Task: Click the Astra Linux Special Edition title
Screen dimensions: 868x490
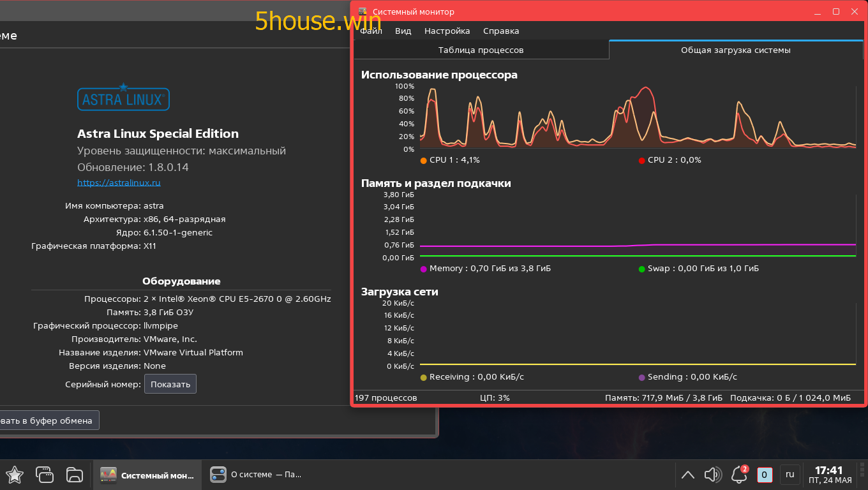Action: pyautogui.click(x=158, y=133)
